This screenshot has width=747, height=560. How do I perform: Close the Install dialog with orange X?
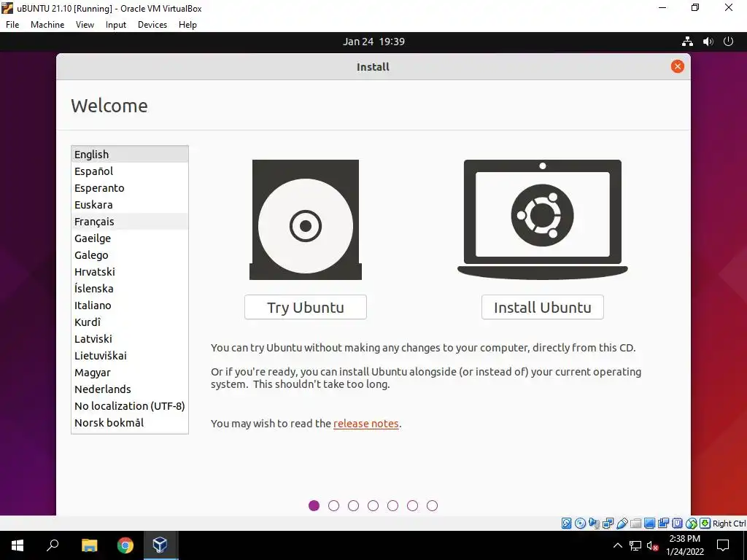click(x=678, y=66)
